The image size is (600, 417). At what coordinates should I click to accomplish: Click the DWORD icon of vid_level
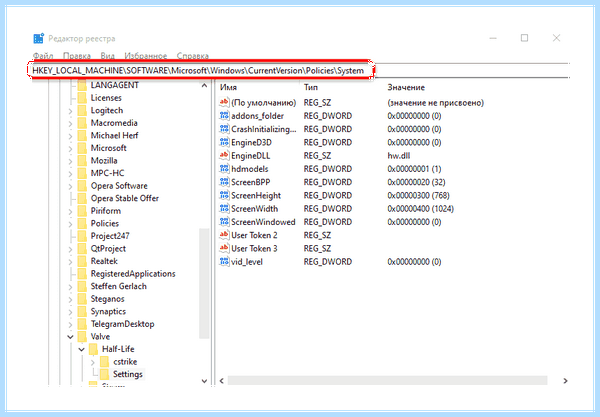tap(224, 262)
